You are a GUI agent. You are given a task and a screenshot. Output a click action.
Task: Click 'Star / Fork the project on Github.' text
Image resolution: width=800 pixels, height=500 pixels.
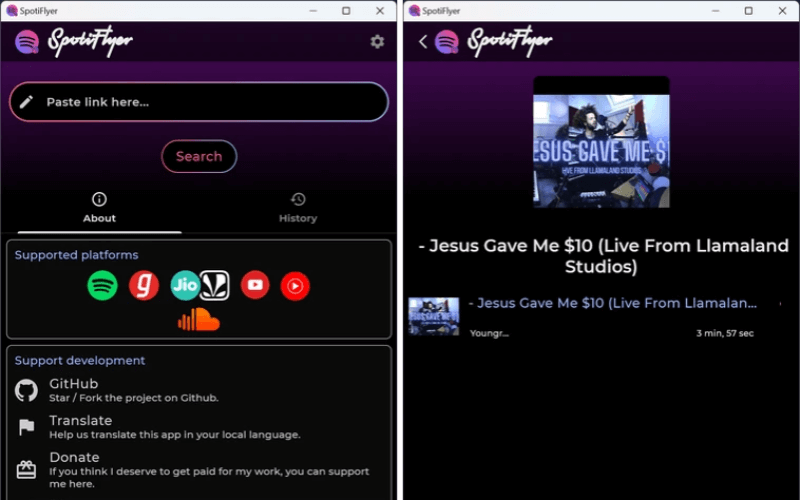[x=134, y=398]
